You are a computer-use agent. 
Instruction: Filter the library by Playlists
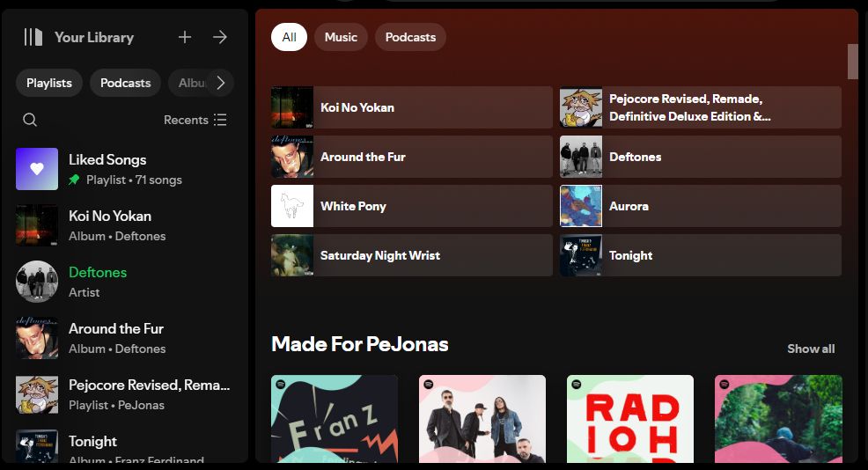(49, 83)
